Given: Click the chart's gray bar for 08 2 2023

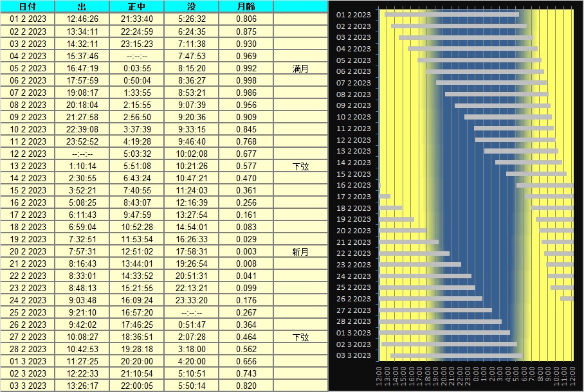Looking at the screenshot, I should coord(496,94).
